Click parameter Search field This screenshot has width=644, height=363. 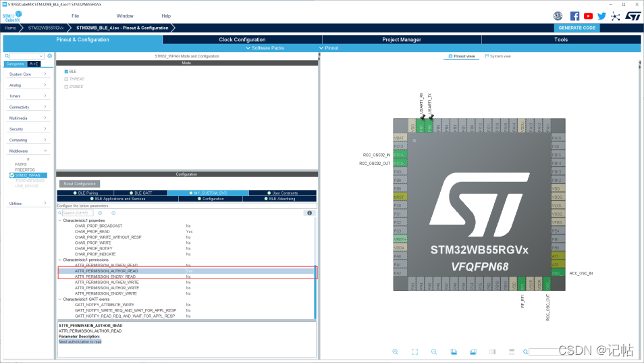[x=77, y=213]
